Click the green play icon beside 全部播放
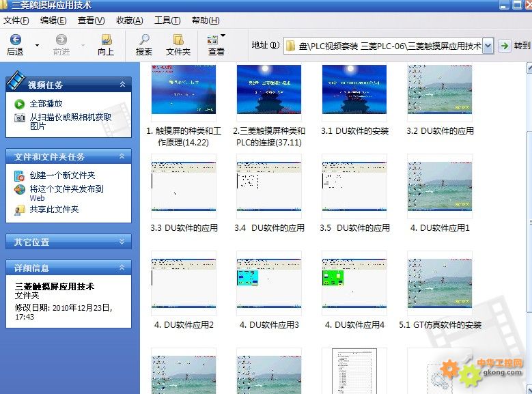The height and width of the screenshot is (394, 532). pos(20,104)
